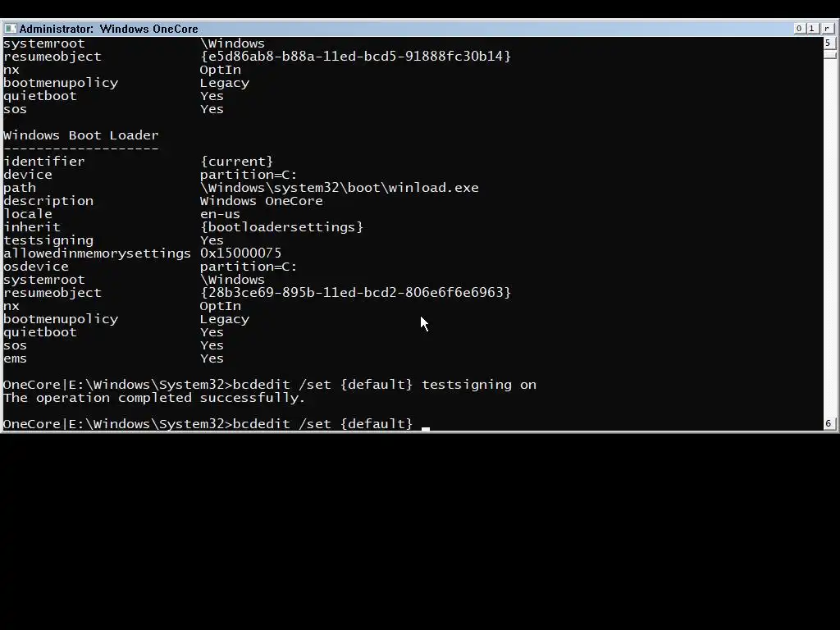This screenshot has width=840, height=630.
Task: Click the 'locale' label
Action: coord(28,214)
